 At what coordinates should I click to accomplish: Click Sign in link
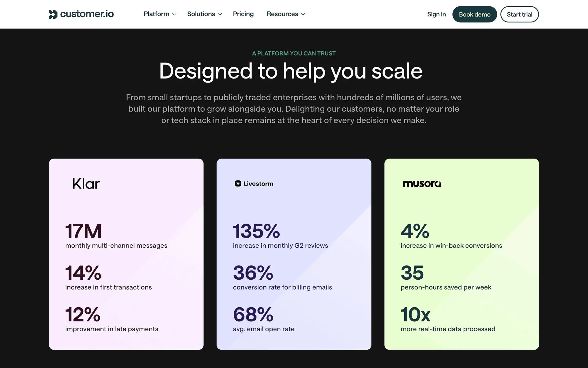[x=436, y=14]
